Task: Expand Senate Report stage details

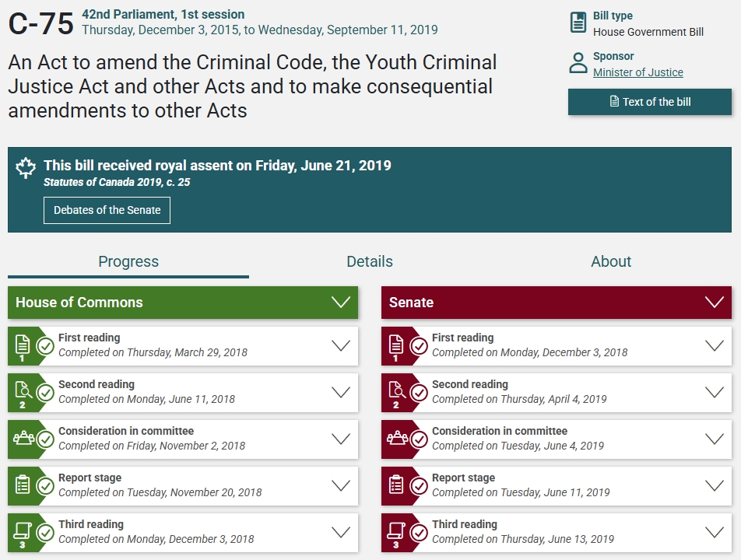Action: pos(714,485)
